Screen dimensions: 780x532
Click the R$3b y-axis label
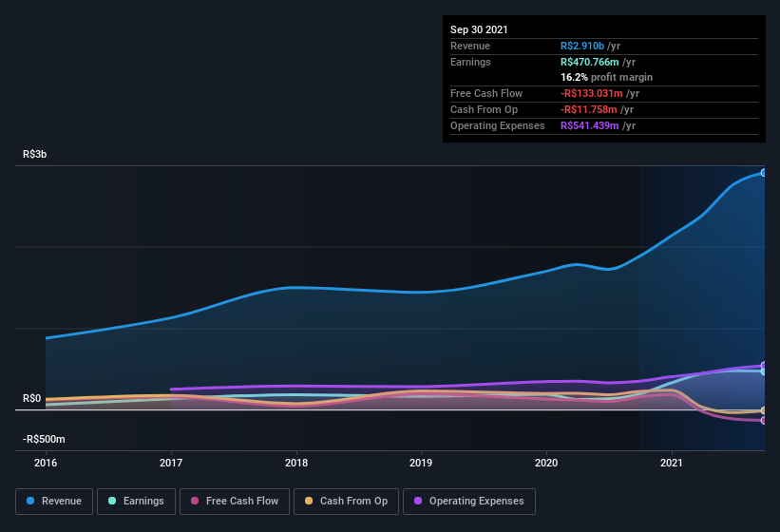[35, 154]
